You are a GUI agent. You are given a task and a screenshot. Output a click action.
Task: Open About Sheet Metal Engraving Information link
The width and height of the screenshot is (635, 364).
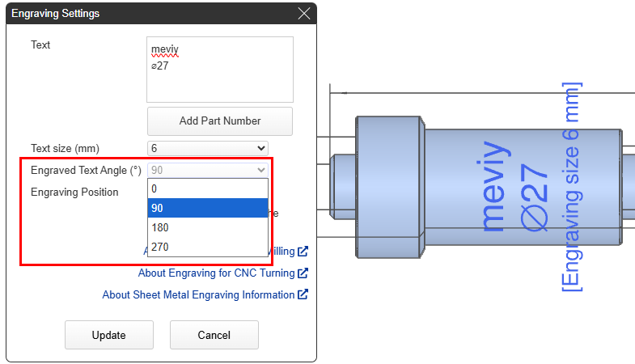(x=198, y=295)
